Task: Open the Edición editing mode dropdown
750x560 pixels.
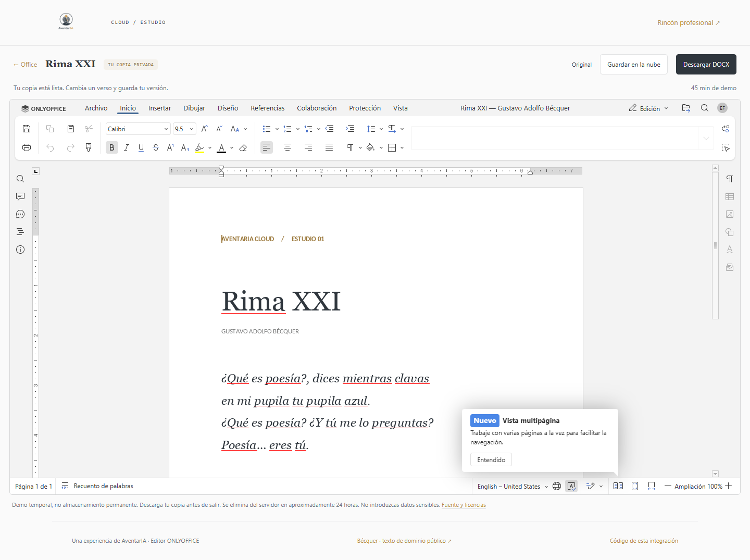Action: 648,108
